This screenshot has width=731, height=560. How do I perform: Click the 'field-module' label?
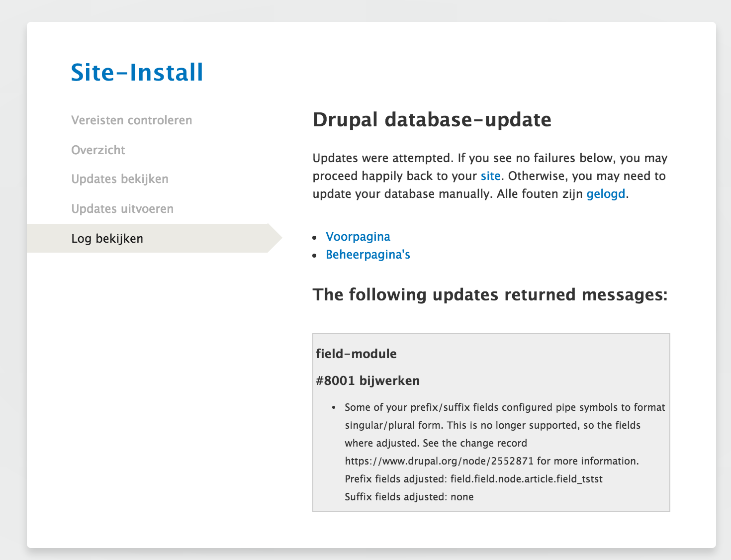click(x=356, y=354)
